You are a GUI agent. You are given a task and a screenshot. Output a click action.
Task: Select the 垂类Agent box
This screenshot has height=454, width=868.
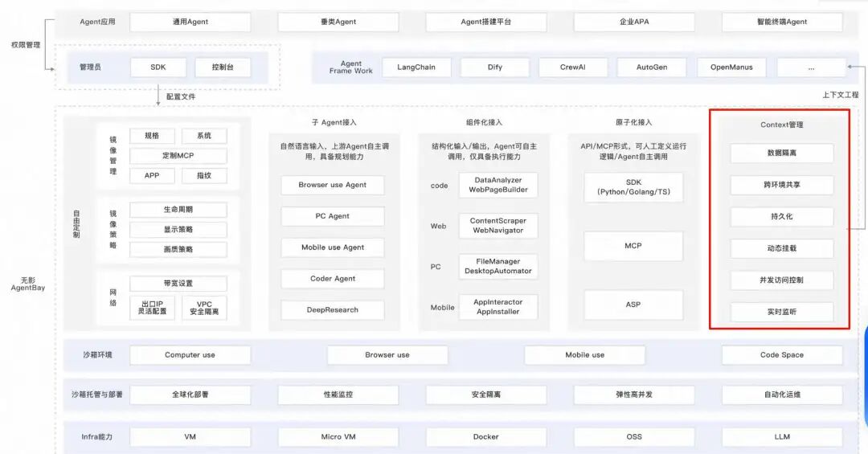338,22
